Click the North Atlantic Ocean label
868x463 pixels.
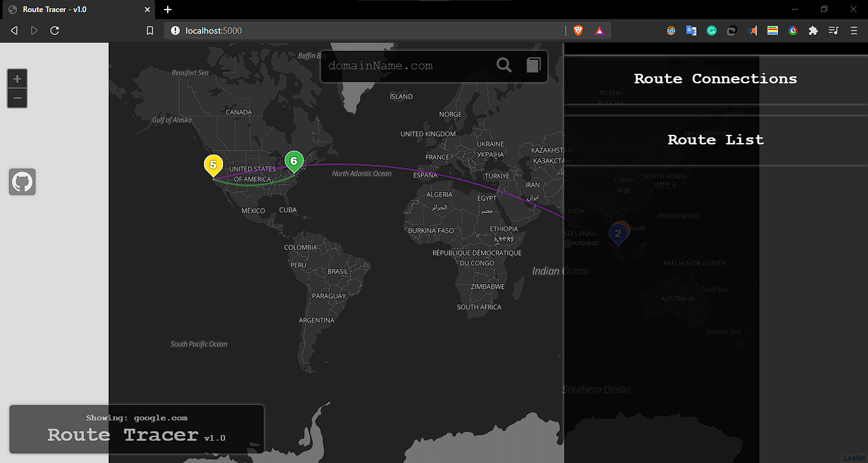tap(362, 174)
